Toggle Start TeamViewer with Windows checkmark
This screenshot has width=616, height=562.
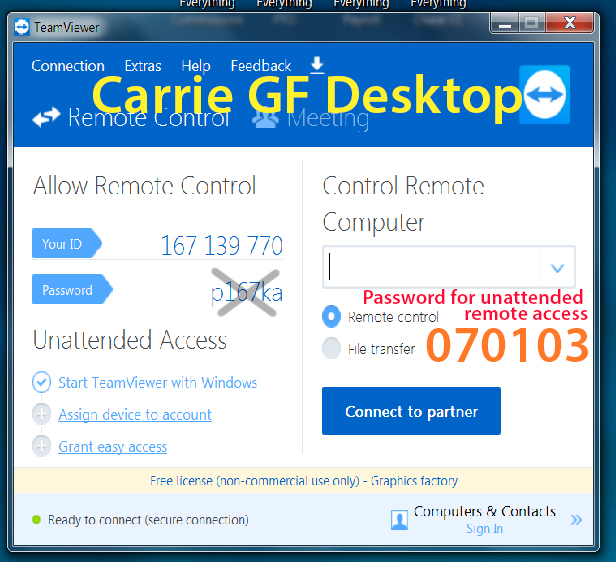click(41, 382)
